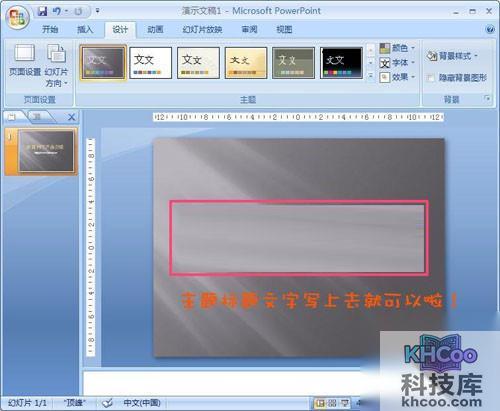
Task: Select slide 1 thumbnail
Action: tap(46, 151)
